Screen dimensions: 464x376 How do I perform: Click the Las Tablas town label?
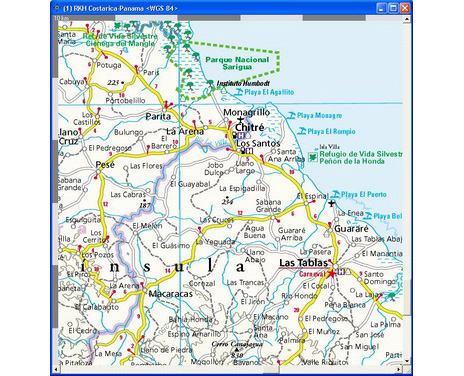(303, 263)
